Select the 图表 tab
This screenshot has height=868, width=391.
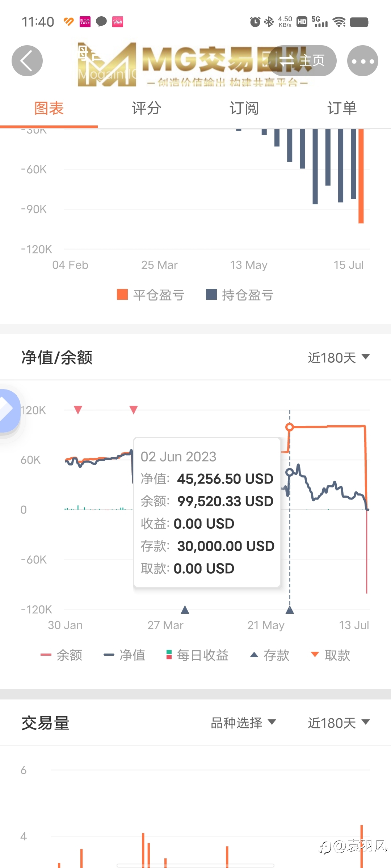(49, 108)
